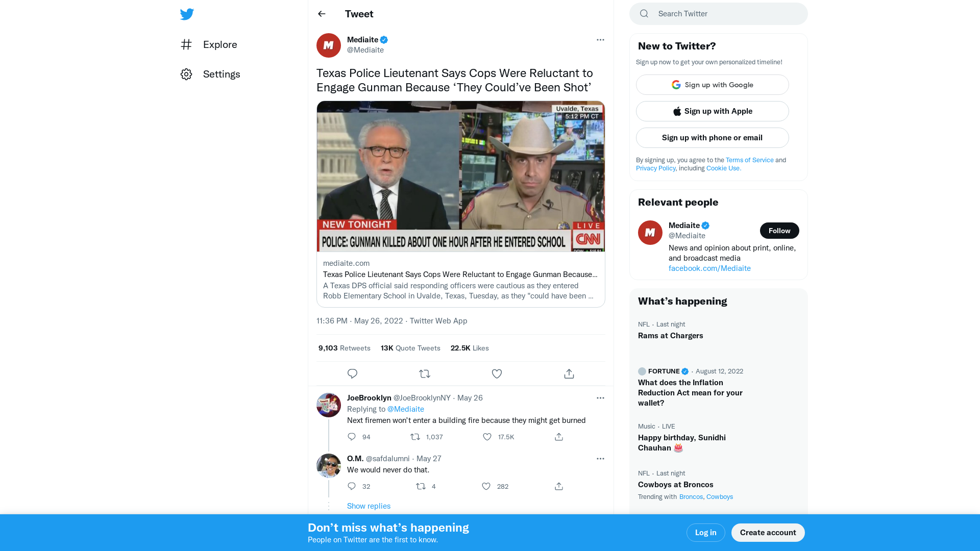Share the main Mediaite tweet
The image size is (980, 551).
(569, 374)
